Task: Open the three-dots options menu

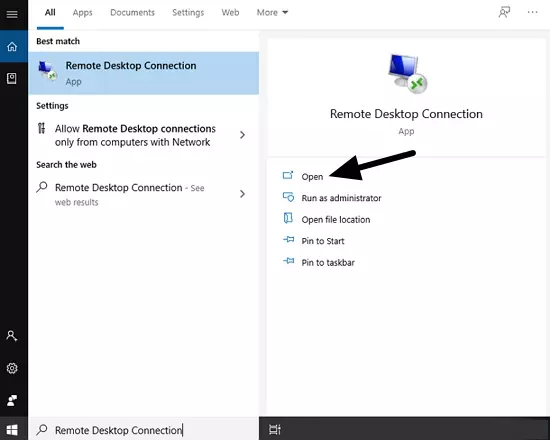Action: point(532,12)
